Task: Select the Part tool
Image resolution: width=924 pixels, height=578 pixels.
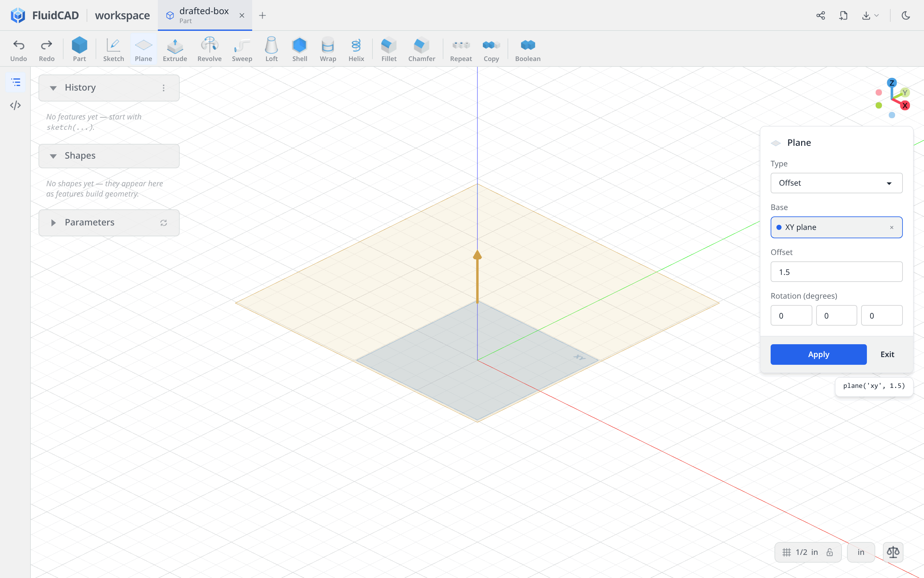Action: (x=80, y=49)
